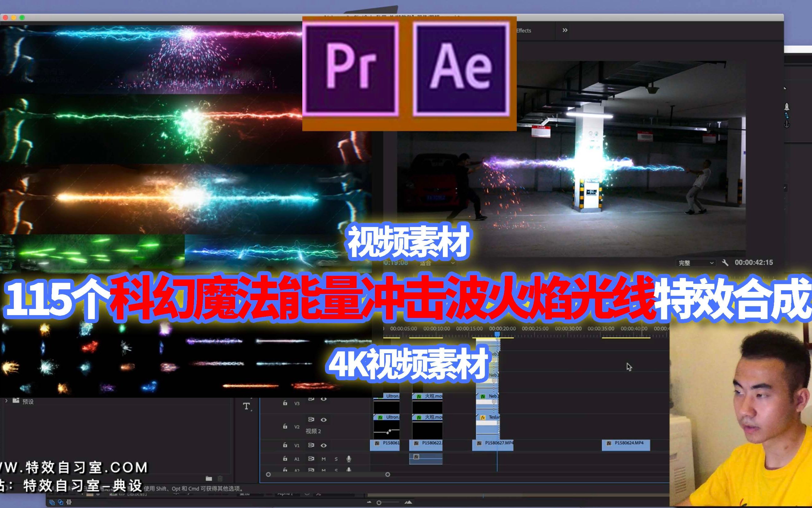Select the Ultron clip on V2
This screenshot has width=812, height=508.
[x=386, y=426]
